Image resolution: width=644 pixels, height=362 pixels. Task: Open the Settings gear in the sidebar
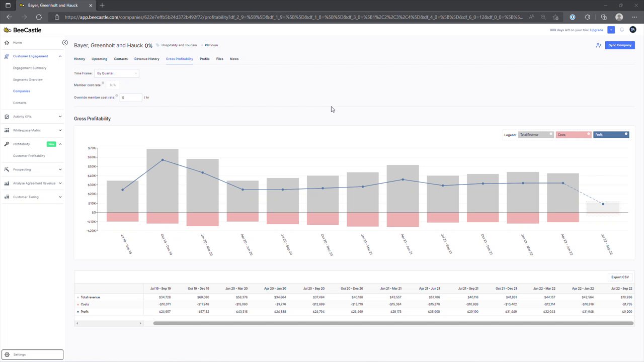coord(7,354)
